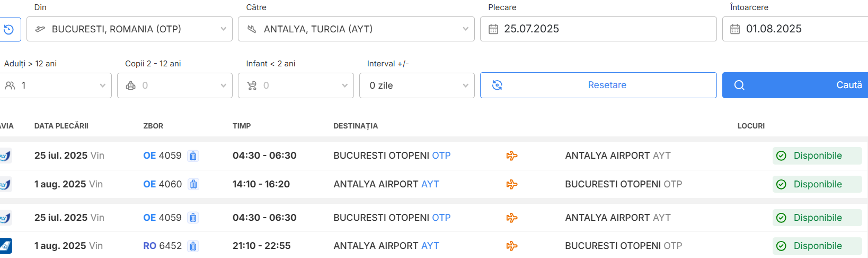Expand the Adulți passenger count dropdown
The width and height of the screenshot is (868, 258).
point(56,85)
